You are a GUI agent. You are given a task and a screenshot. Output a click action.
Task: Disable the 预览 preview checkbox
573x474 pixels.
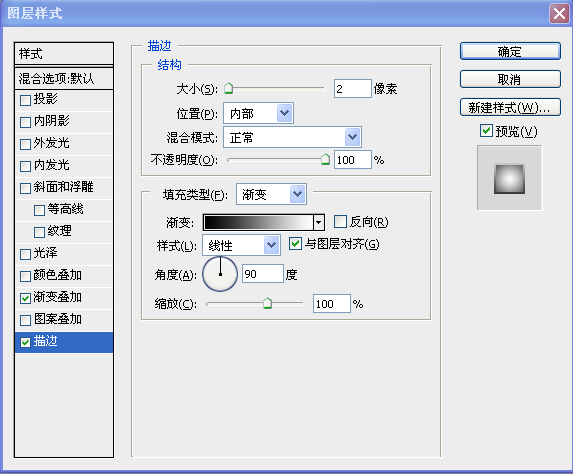486,131
